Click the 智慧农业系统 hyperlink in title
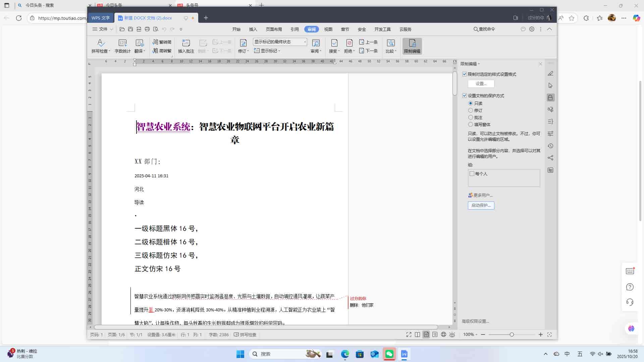 pos(163,127)
